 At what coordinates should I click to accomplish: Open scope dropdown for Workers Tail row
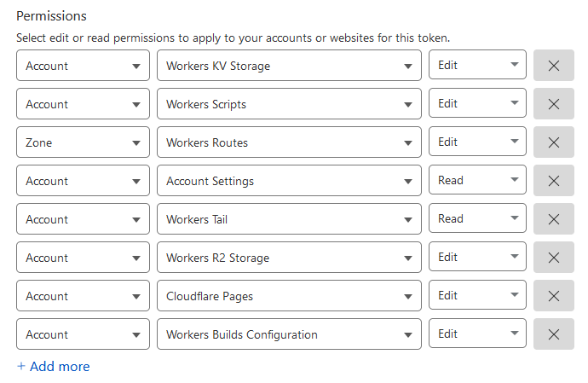coord(83,219)
